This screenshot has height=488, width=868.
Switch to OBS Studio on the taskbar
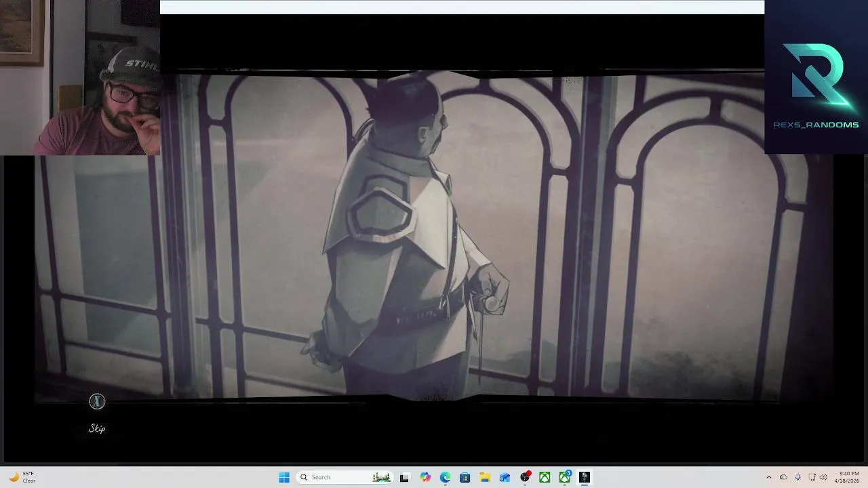(525, 477)
